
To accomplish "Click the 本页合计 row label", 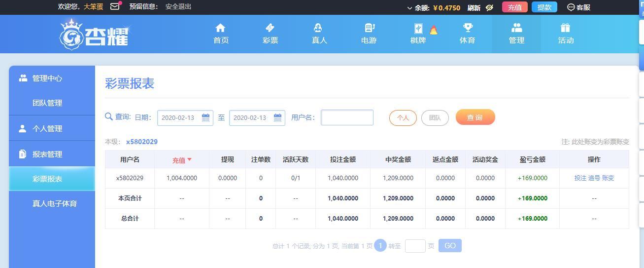I will coord(130,198).
